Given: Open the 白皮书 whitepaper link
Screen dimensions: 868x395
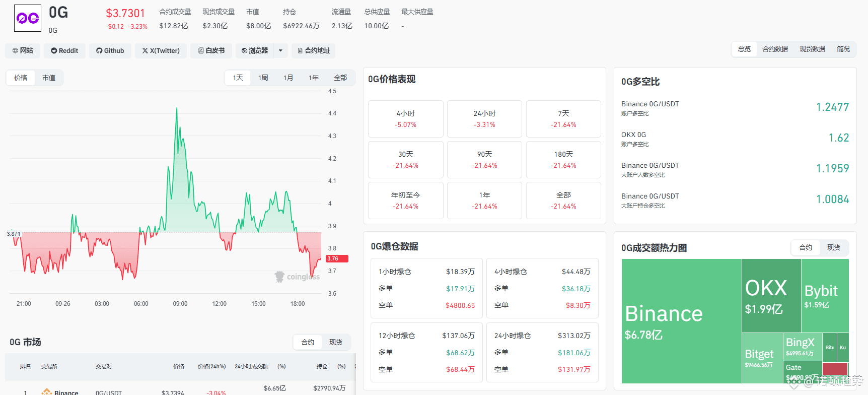Looking at the screenshot, I should tap(211, 50).
